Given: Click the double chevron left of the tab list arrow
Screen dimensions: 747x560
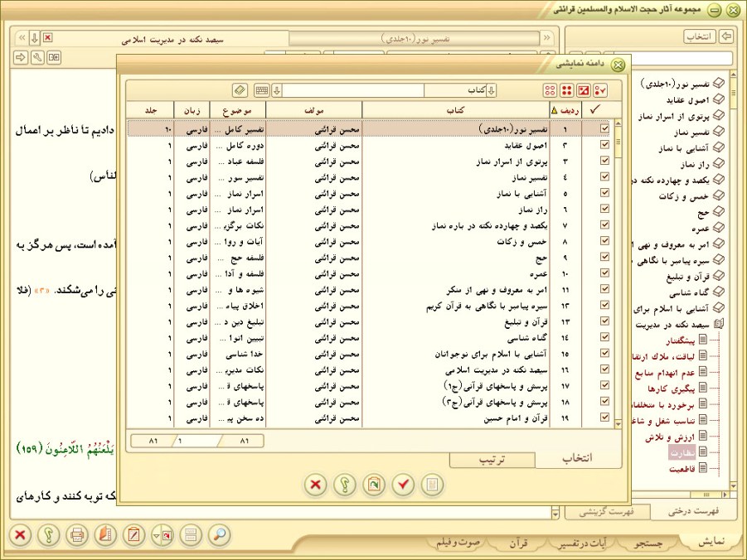Looking at the screenshot, I should 22,37.
